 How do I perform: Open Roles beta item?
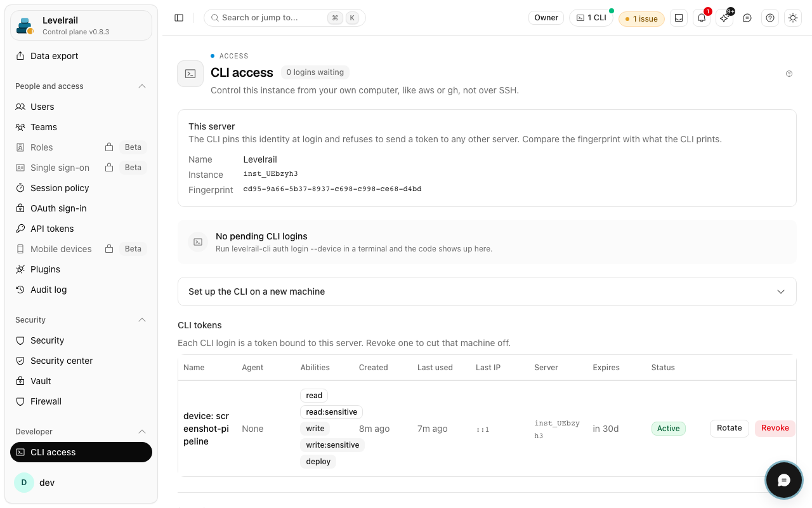pos(81,147)
